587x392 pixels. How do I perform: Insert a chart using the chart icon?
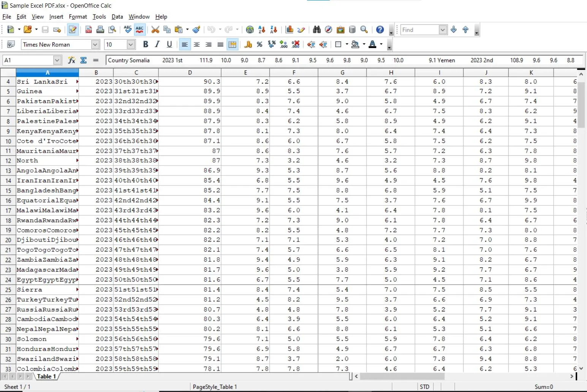[x=289, y=30]
